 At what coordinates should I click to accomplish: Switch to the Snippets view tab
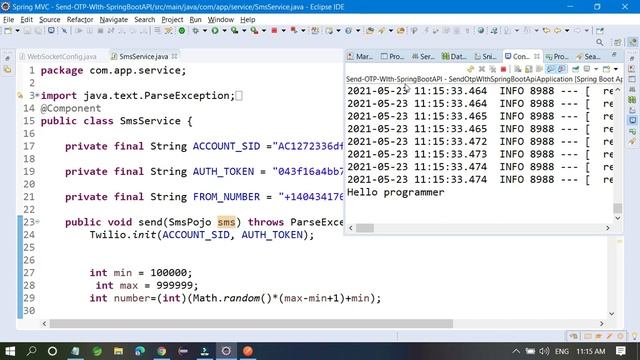[x=485, y=56]
